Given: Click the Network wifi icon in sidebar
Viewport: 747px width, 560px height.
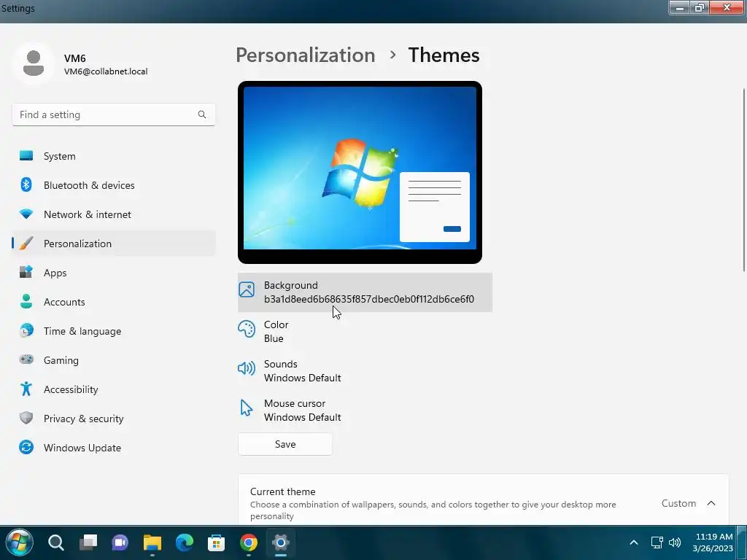Looking at the screenshot, I should 26,214.
